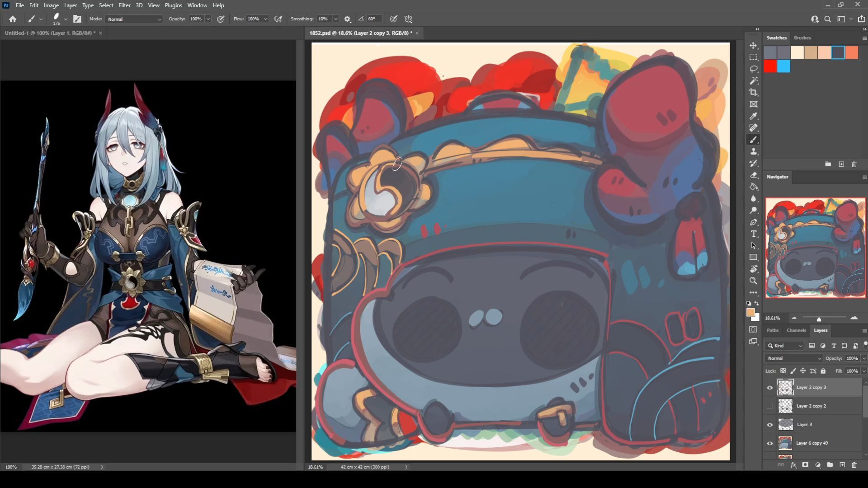
Task: Open the Layer menu
Action: (70, 5)
